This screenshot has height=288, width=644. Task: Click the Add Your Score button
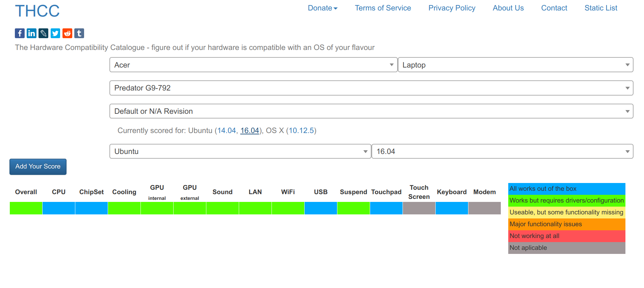coord(38,167)
